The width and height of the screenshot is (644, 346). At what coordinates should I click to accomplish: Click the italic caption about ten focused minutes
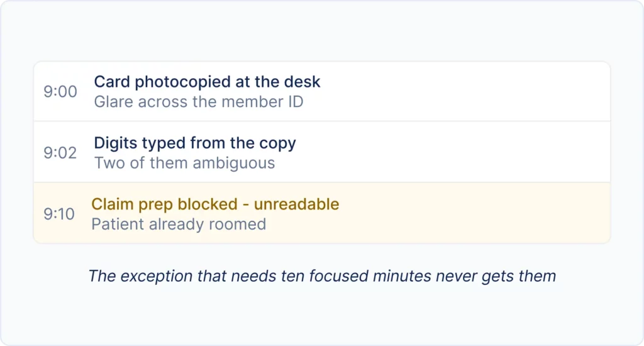point(322,276)
